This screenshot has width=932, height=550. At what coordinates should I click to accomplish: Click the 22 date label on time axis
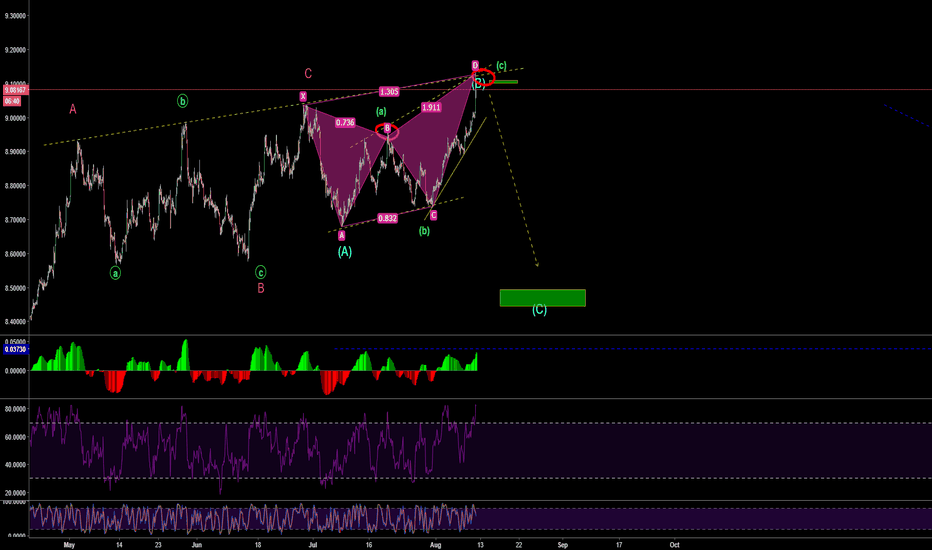[x=519, y=545]
